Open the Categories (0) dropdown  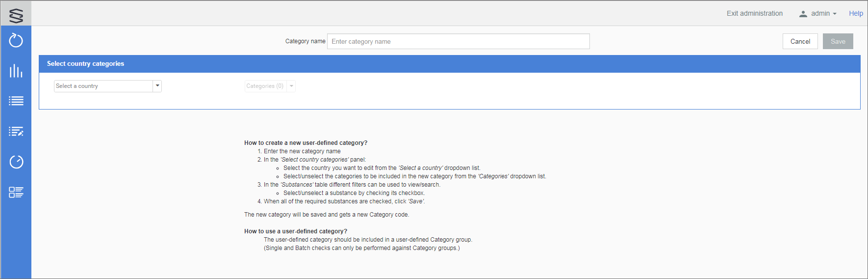265,86
